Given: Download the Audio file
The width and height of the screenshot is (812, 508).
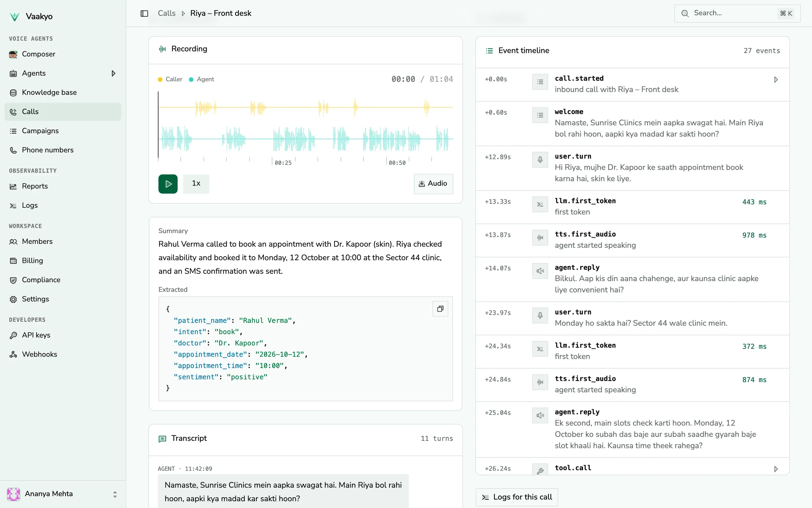Looking at the screenshot, I should pos(433,184).
